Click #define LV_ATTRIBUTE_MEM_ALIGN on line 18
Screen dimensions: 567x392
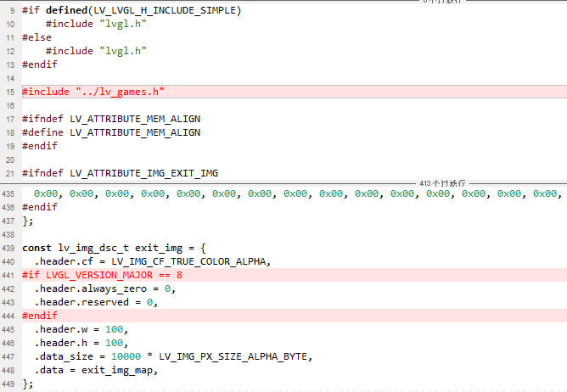(111, 132)
